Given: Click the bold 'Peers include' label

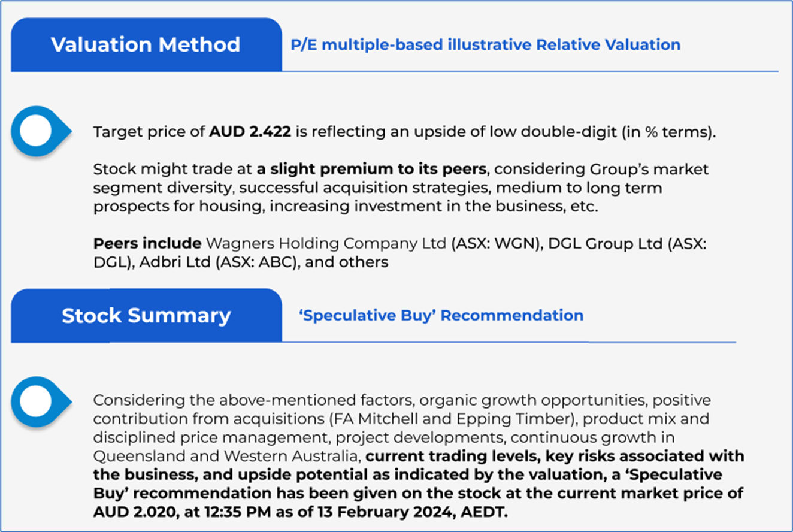Looking at the screenshot, I should [147, 244].
